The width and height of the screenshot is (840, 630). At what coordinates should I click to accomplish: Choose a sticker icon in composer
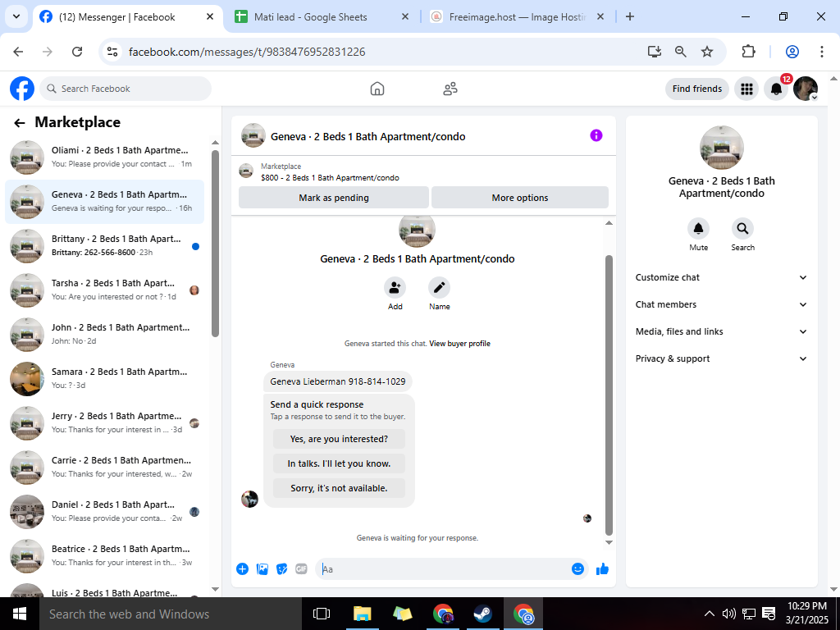click(282, 569)
